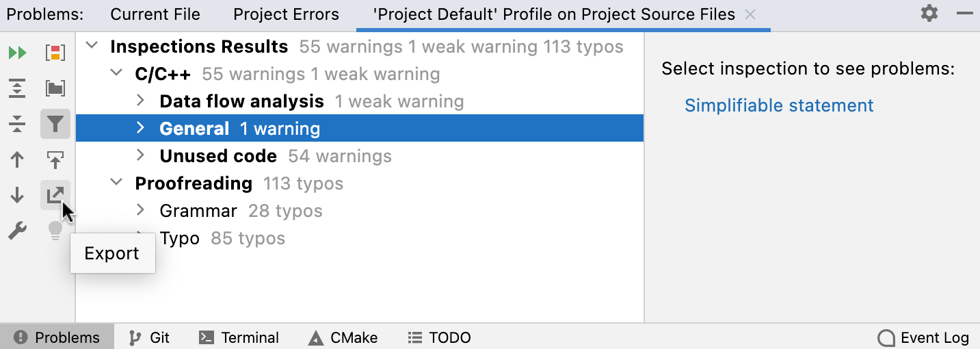This screenshot has height=349, width=980.
Task: Open the gear options for Problems panel
Action: pos(929,14)
